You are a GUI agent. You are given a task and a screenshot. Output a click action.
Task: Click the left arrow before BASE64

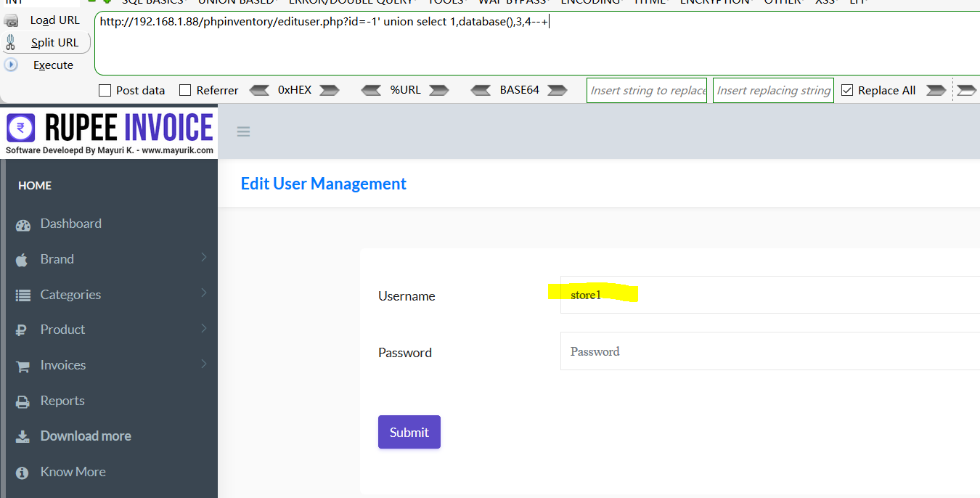(481, 90)
